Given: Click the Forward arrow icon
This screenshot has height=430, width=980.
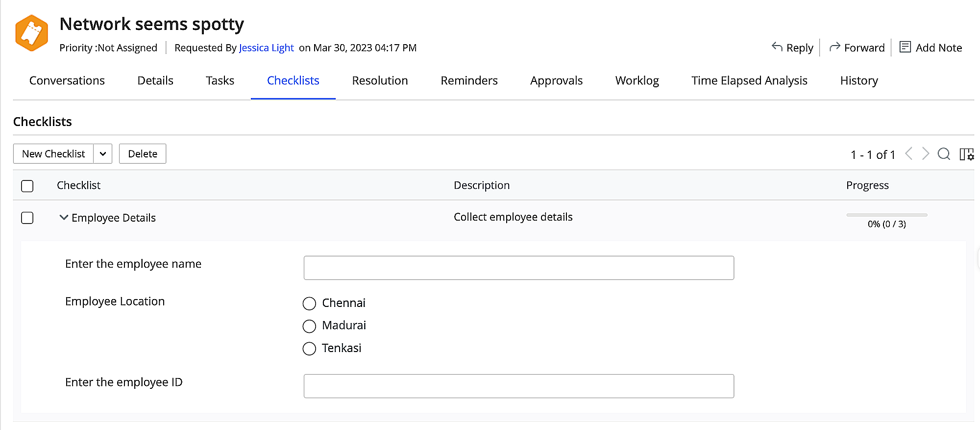Looking at the screenshot, I should point(834,47).
